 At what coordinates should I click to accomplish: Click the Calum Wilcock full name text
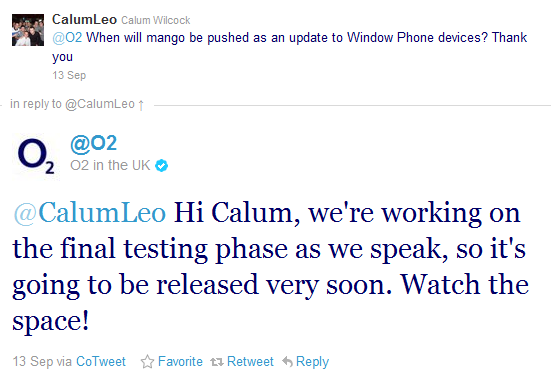[x=156, y=20]
